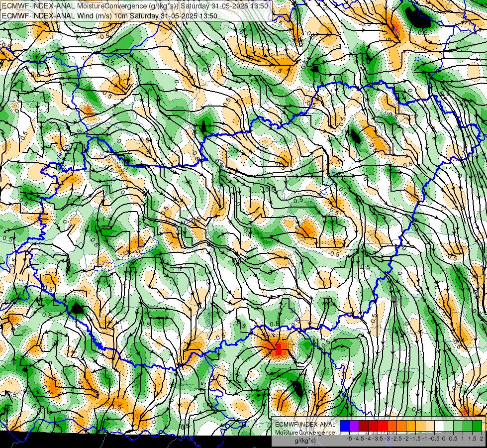Pick the pale peach swatch between -1 and -0.5
487x448 pixels.
tap(430, 426)
